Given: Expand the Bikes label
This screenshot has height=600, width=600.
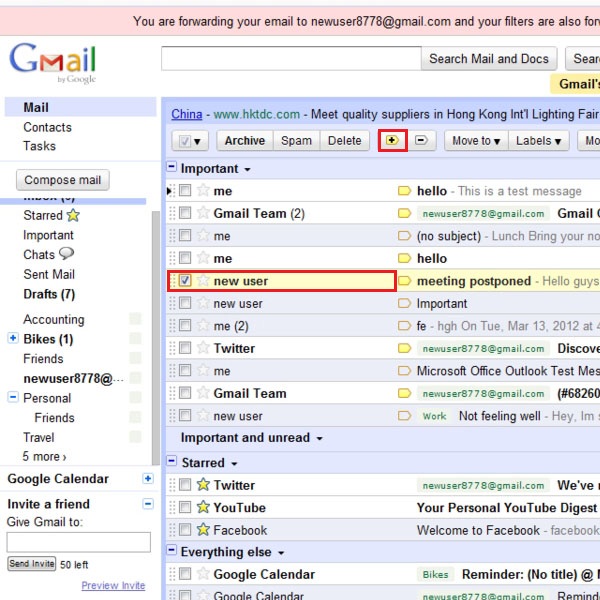Looking at the screenshot, I should point(13,338).
